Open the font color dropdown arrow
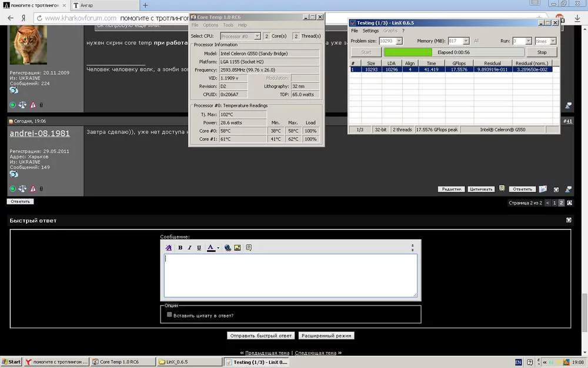This screenshot has height=368, width=588. pos(218,248)
